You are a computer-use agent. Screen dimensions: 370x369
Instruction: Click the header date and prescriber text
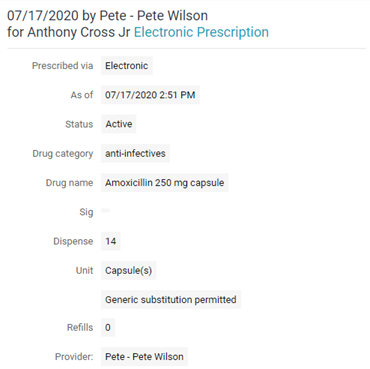(107, 16)
